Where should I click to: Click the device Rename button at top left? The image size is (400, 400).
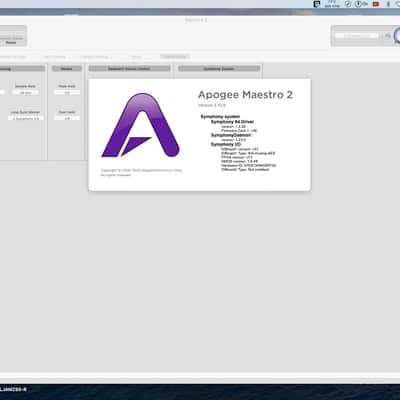tap(11, 42)
